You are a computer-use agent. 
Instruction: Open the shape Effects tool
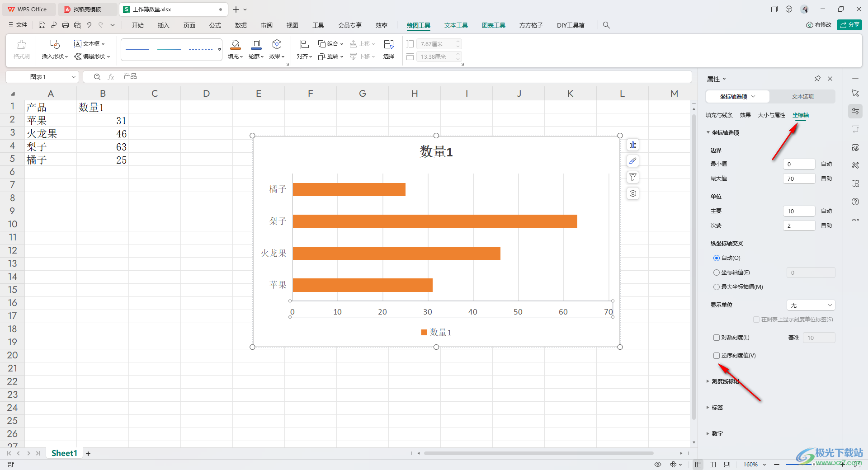(277, 49)
